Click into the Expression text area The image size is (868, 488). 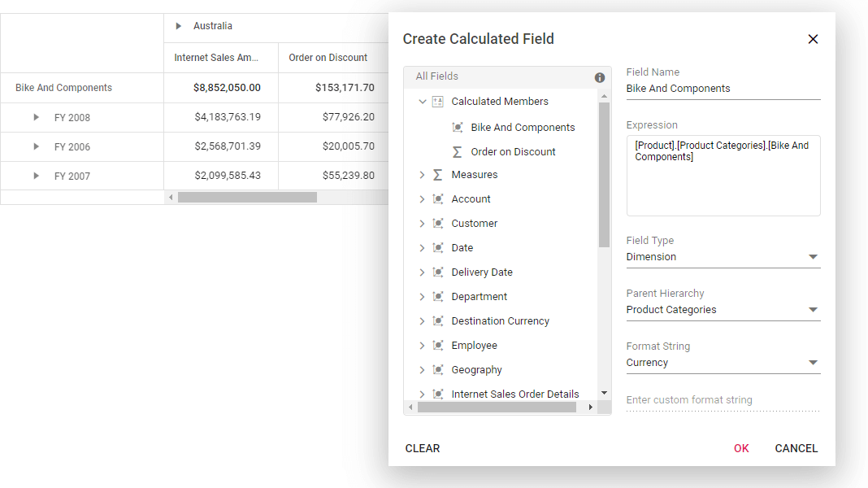pyautogui.click(x=723, y=183)
